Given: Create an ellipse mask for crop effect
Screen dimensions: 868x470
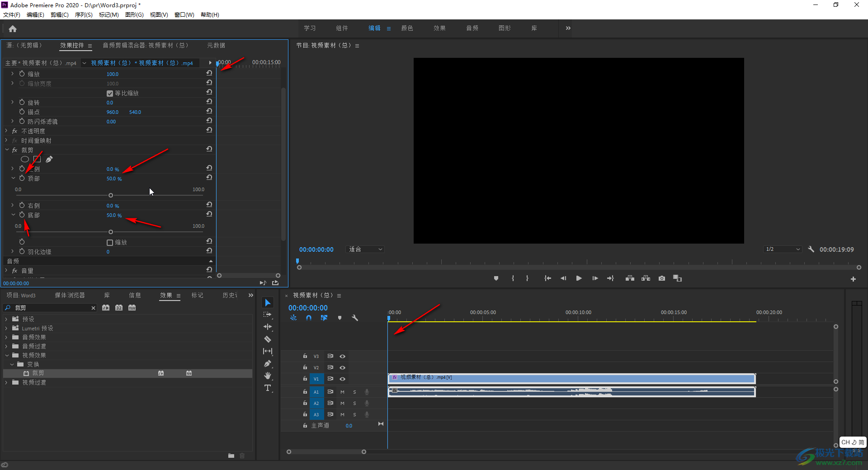Looking at the screenshot, I should (25, 159).
